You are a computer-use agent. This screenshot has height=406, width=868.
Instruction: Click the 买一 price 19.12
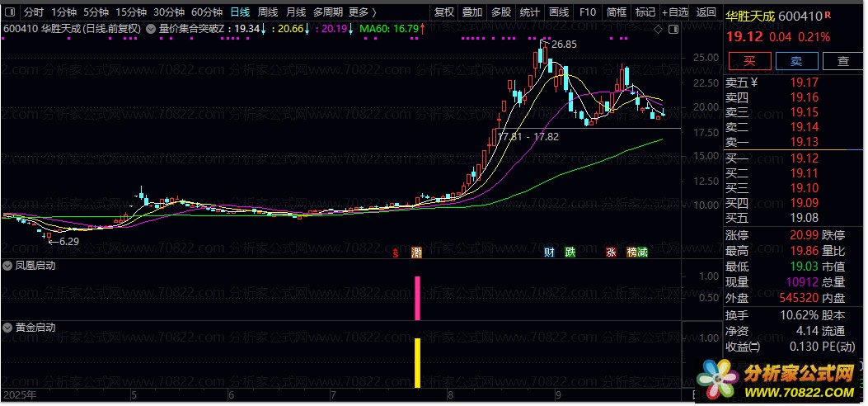[x=804, y=158]
